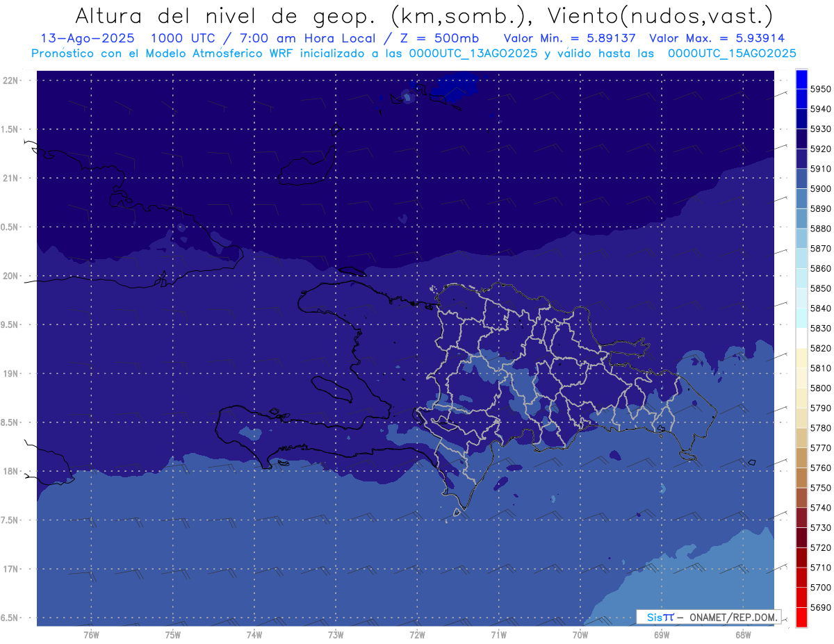
Task: Click the chart title 'Altura del nivel de geop.'
Action: (x=227, y=15)
